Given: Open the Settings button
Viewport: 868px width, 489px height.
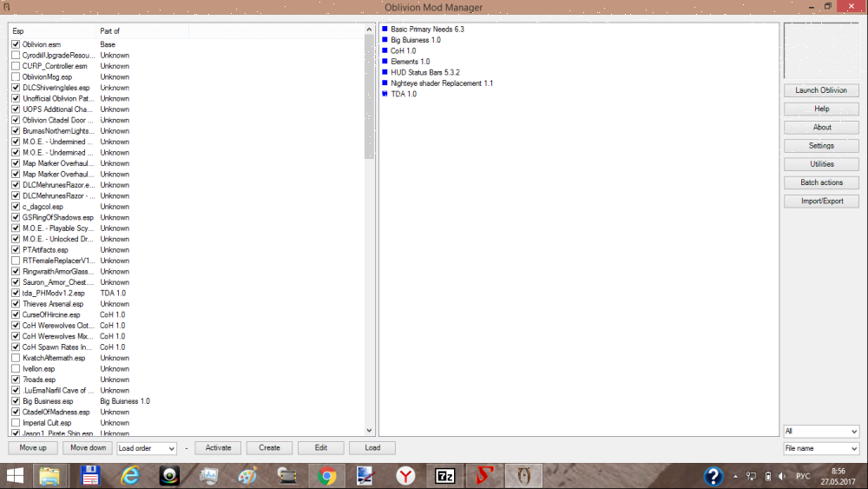Looking at the screenshot, I should pos(821,146).
